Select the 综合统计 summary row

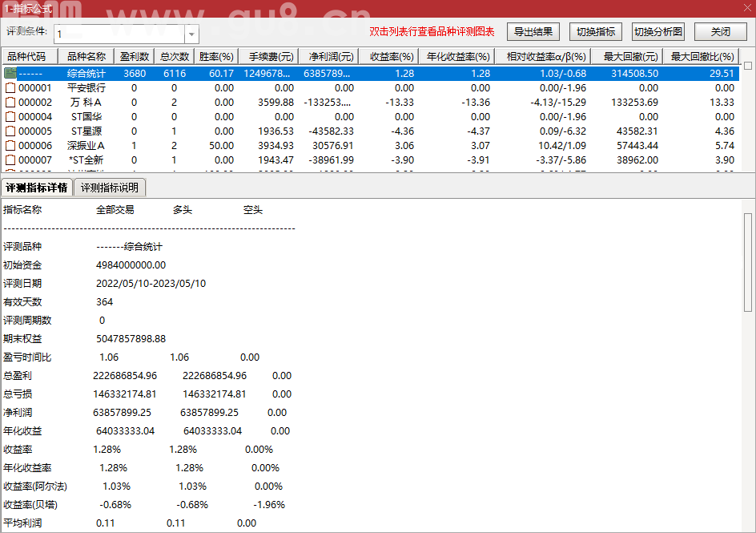pos(371,73)
